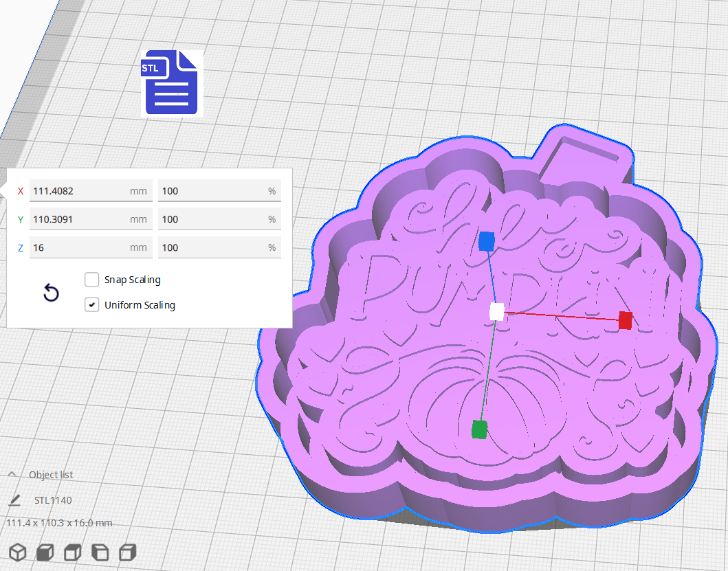The width and height of the screenshot is (728, 571).
Task: Click the Z scale percentage field
Action: pyautogui.click(x=212, y=247)
